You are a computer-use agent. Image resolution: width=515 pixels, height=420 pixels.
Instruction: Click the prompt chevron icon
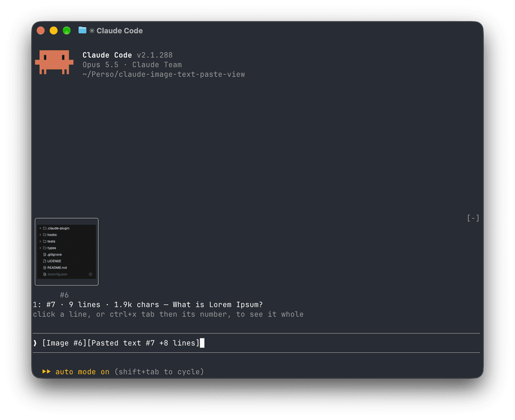(x=35, y=343)
